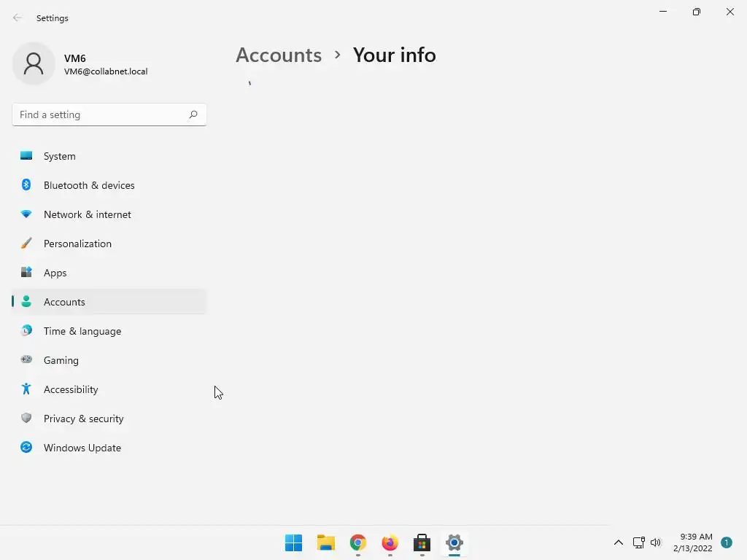The height and width of the screenshot is (560, 747).
Task: Open the System settings category
Action: coord(109,156)
